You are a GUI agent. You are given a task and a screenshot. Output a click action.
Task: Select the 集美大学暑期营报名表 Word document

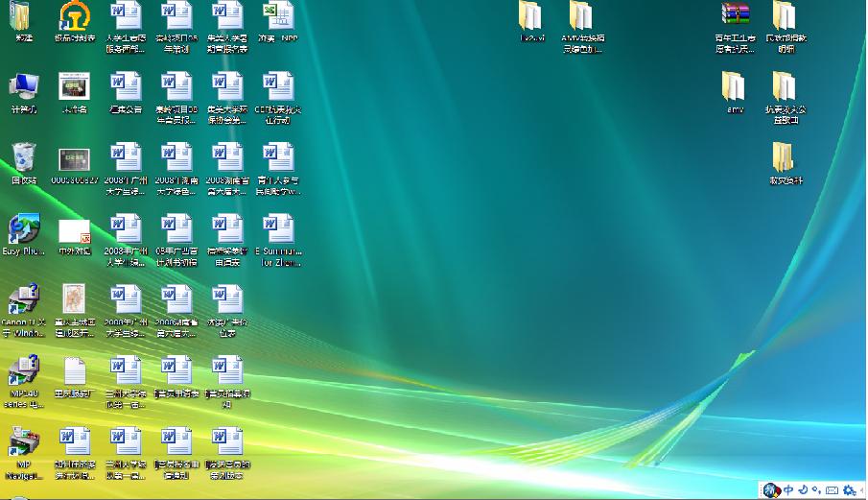pyautogui.click(x=227, y=15)
